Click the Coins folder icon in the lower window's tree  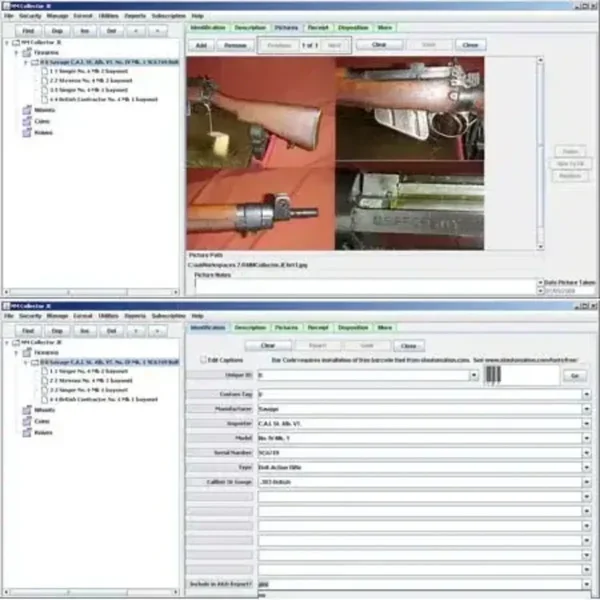click(27, 421)
